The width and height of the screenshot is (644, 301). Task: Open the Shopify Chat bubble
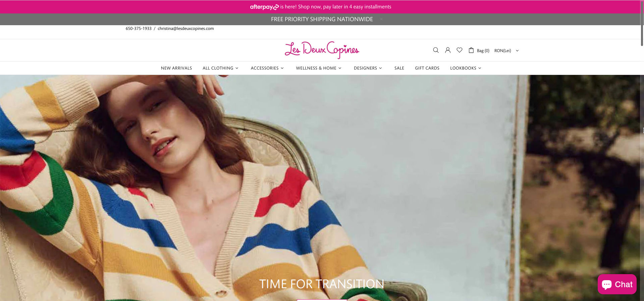tap(617, 284)
